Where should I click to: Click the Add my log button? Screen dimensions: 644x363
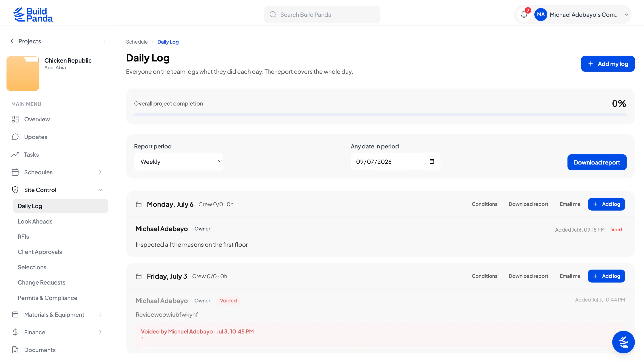(x=608, y=64)
